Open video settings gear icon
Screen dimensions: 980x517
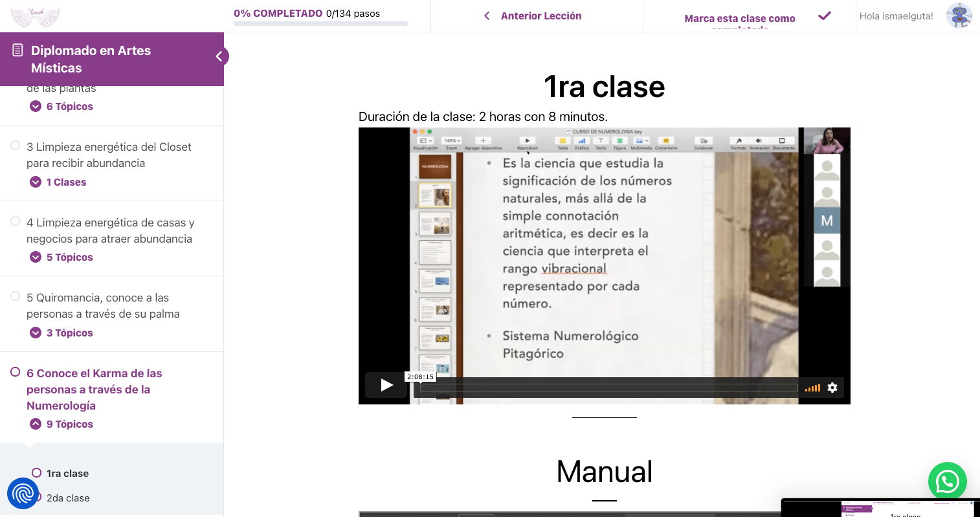pyautogui.click(x=832, y=388)
